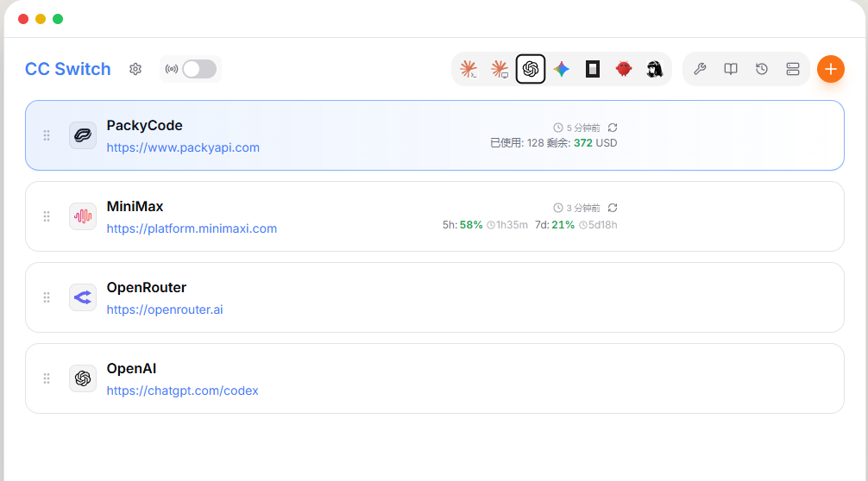
Task: Open the openrouter.ai link
Action: point(165,309)
